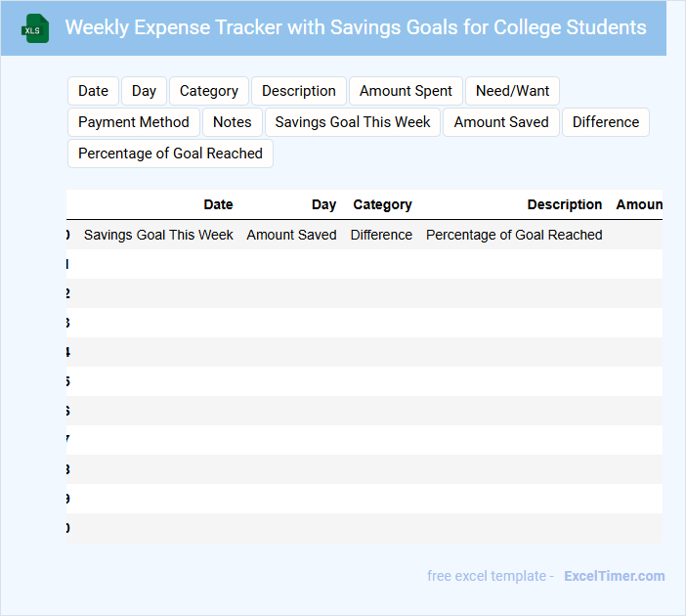Click the Day tag button

click(144, 91)
